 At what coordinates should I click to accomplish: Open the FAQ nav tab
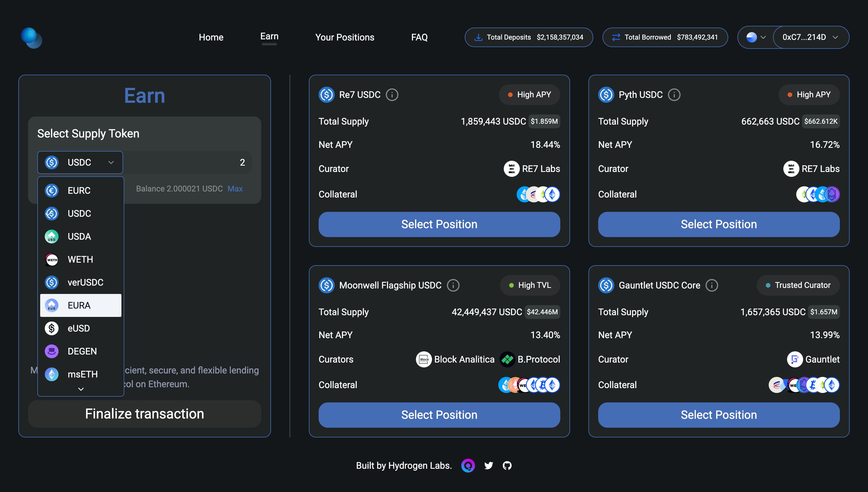[x=419, y=37]
